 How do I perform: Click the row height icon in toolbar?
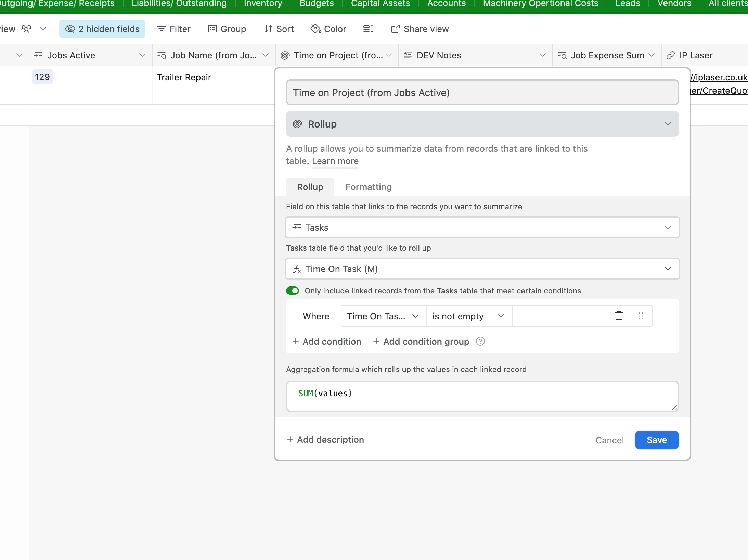(368, 29)
